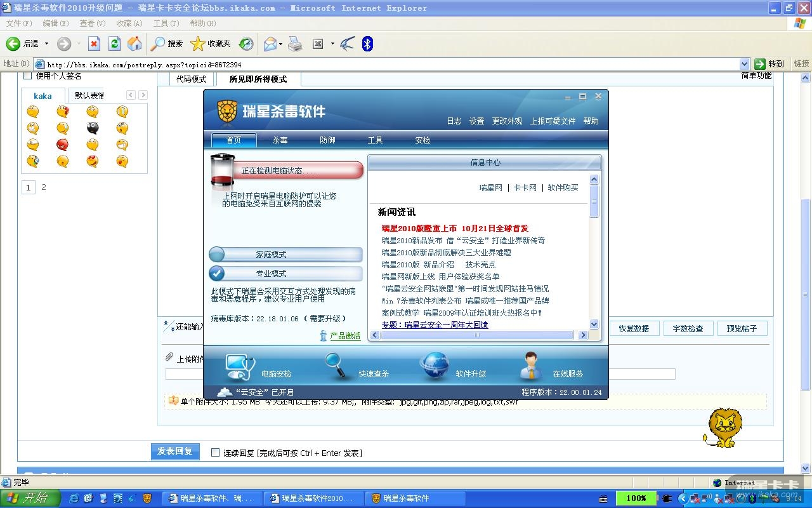Print the page via printer icon
Viewport: 812px width, 508px height.
tap(295, 44)
